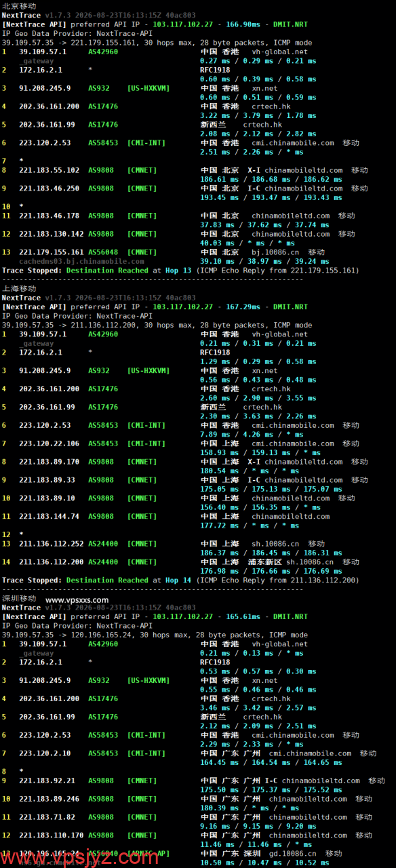Screen dimensions: 396x868
Task: Select timing '40.03 ms / * ms / * ms'
Action: [x=248, y=243]
